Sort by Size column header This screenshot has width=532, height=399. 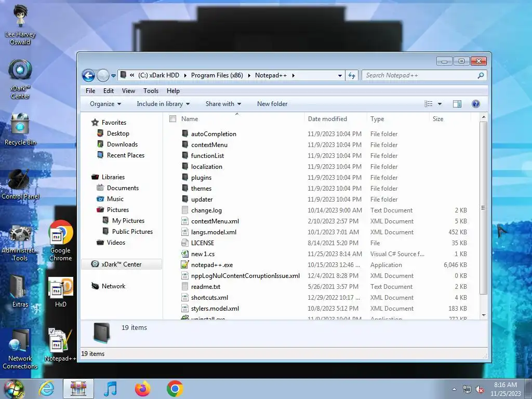450,119
